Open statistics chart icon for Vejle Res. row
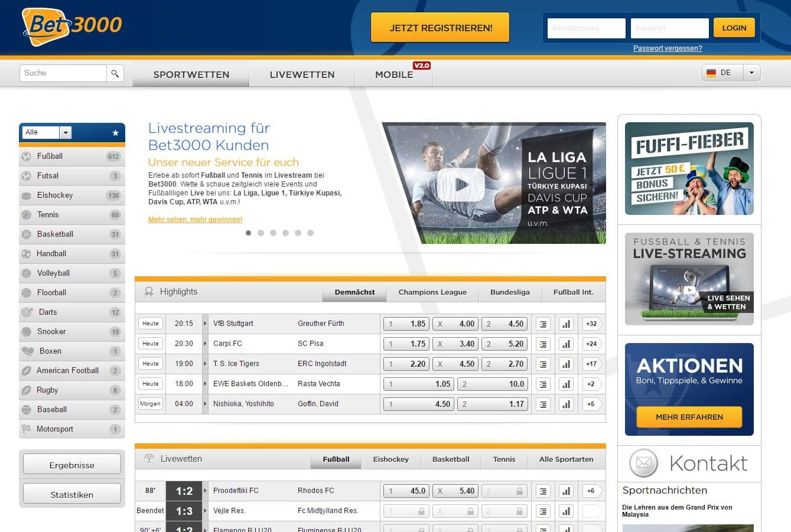Screen dimensions: 791x532 (566, 511)
